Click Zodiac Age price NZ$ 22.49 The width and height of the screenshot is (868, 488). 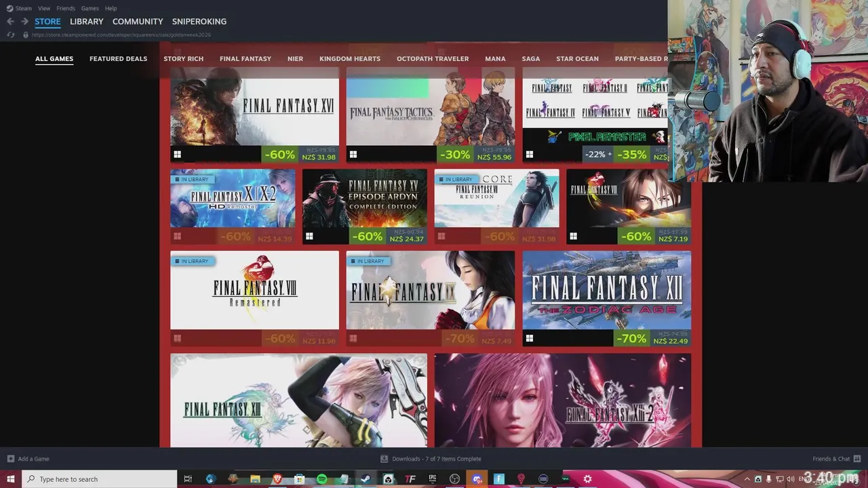tap(671, 341)
